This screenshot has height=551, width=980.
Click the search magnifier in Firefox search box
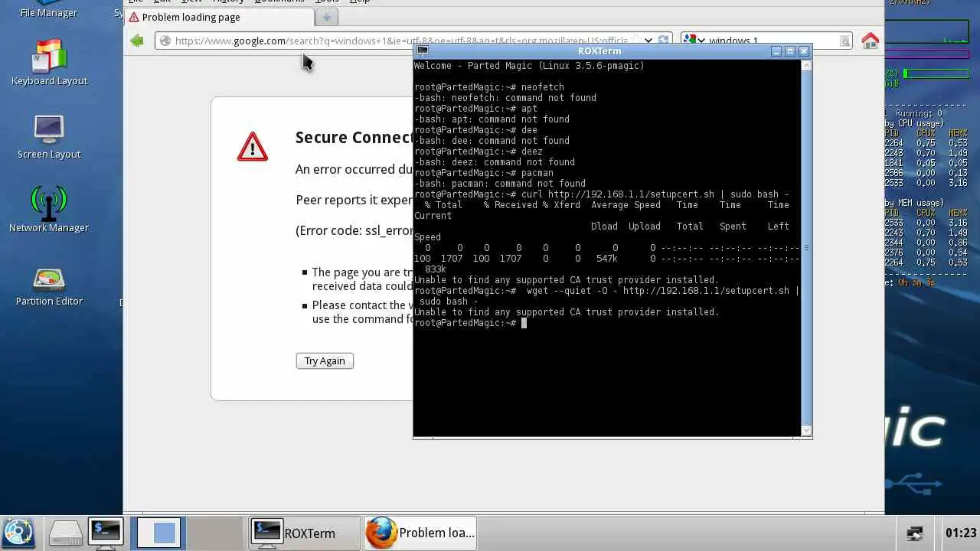click(x=844, y=41)
